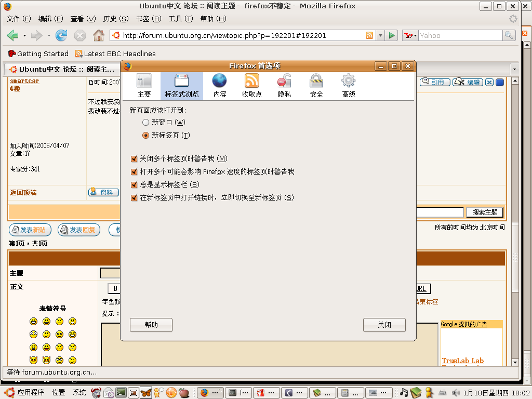Click the butterfly launcher in the panel

tap(146, 393)
